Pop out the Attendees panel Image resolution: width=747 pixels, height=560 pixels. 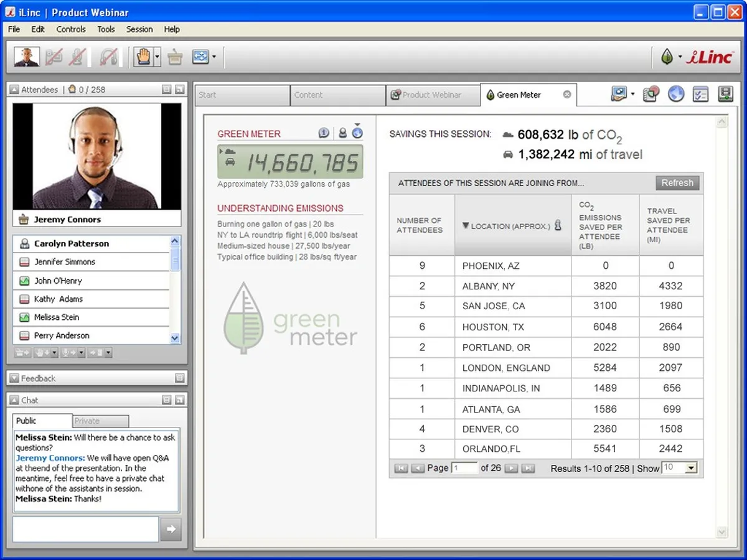[x=179, y=90]
